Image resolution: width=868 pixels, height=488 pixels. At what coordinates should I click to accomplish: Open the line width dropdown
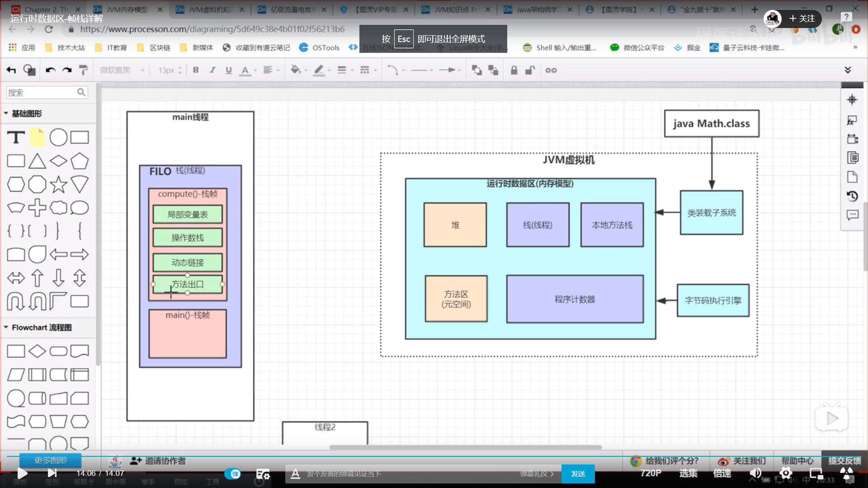tap(345, 70)
